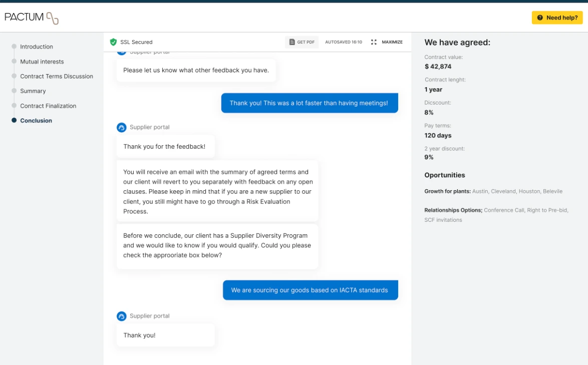Go to Introduction step
The width and height of the screenshot is (588, 365).
tap(37, 47)
